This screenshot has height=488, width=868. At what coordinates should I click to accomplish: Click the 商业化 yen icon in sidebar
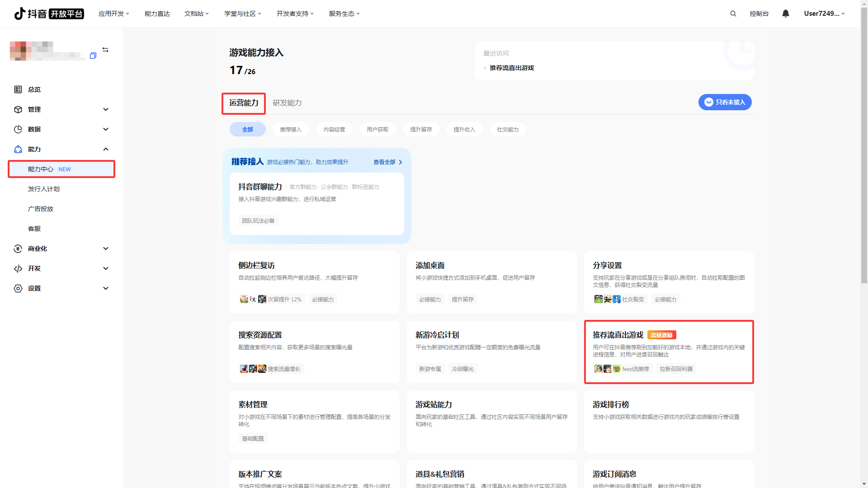tap(18, 249)
